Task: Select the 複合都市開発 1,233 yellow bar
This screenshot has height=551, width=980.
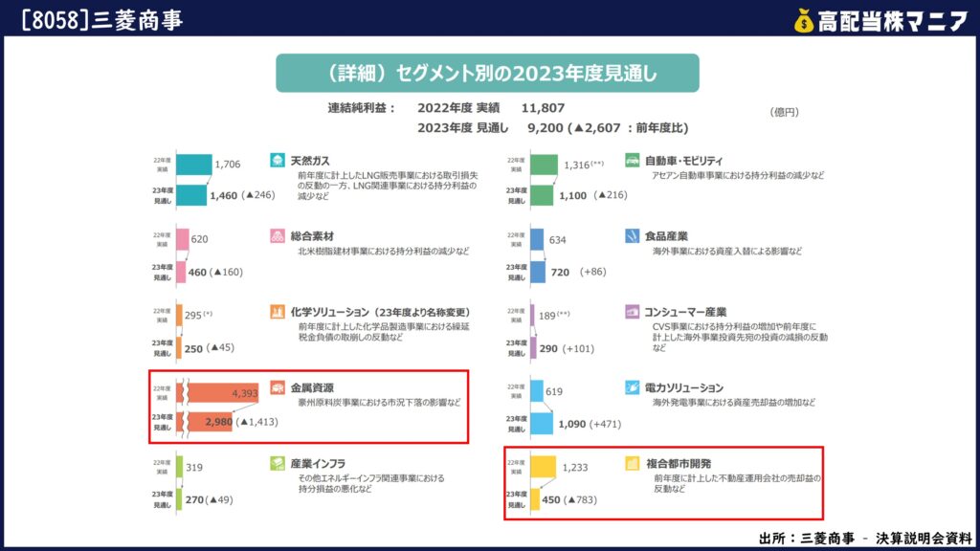Action: [543, 467]
